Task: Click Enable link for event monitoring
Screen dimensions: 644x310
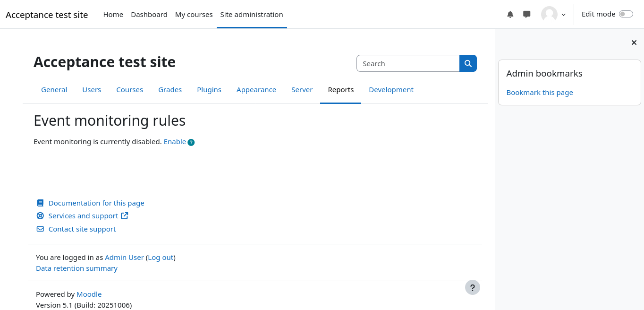Action: point(175,142)
